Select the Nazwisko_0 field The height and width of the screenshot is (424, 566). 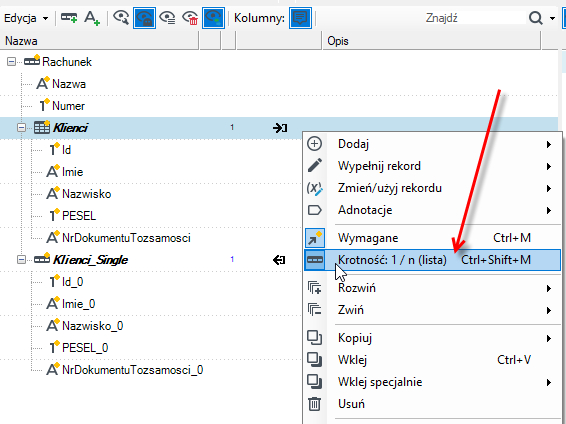coord(93,326)
